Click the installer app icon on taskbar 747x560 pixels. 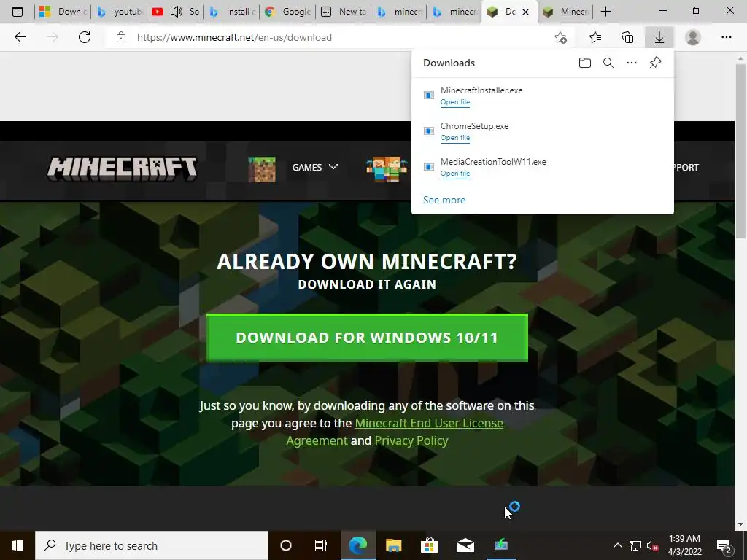(x=500, y=545)
